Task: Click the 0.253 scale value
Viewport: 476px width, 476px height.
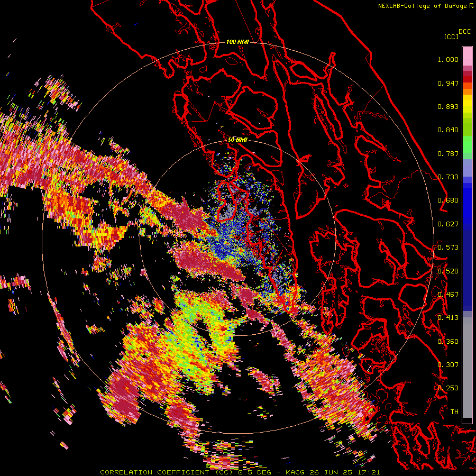Action: click(x=448, y=388)
